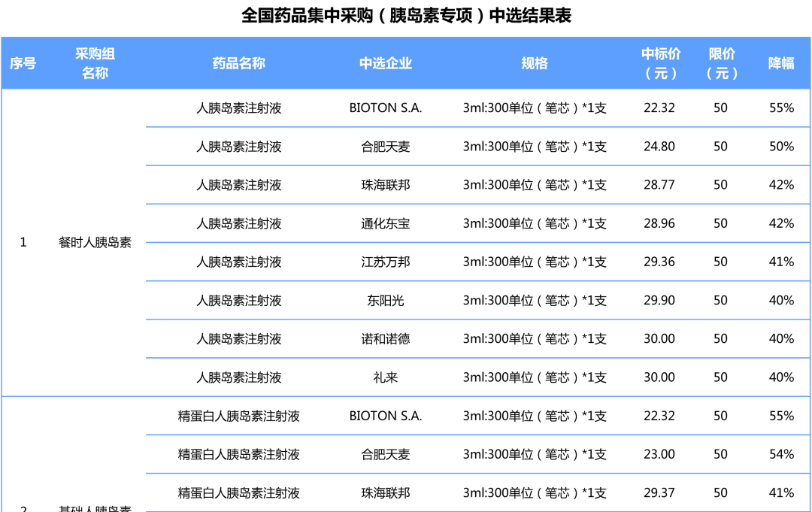
Task: Select the 29.37 bid price
Action: [659, 493]
